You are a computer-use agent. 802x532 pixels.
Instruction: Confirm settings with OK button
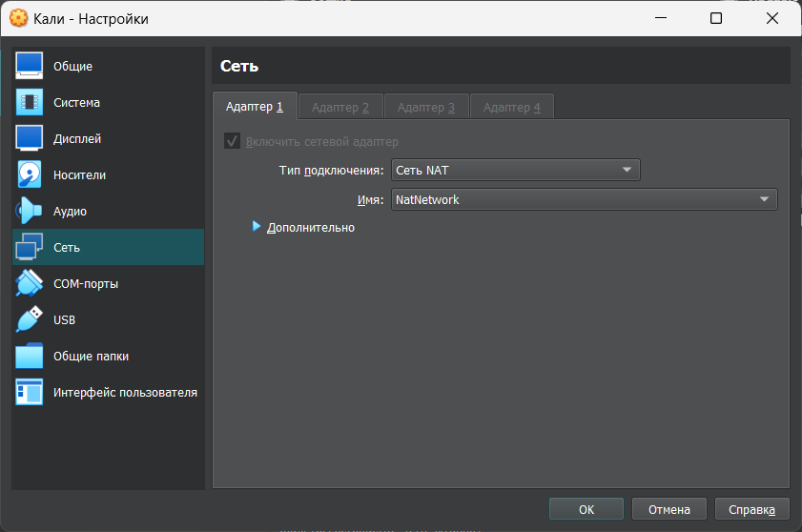(x=586, y=509)
